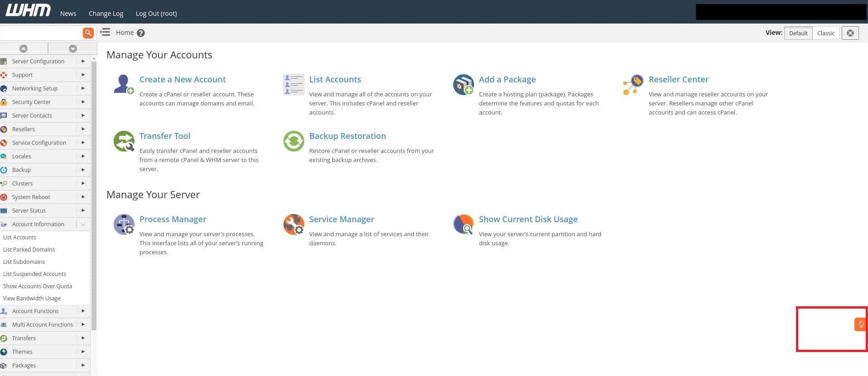
Task: Switch view to Classic
Action: 825,33
